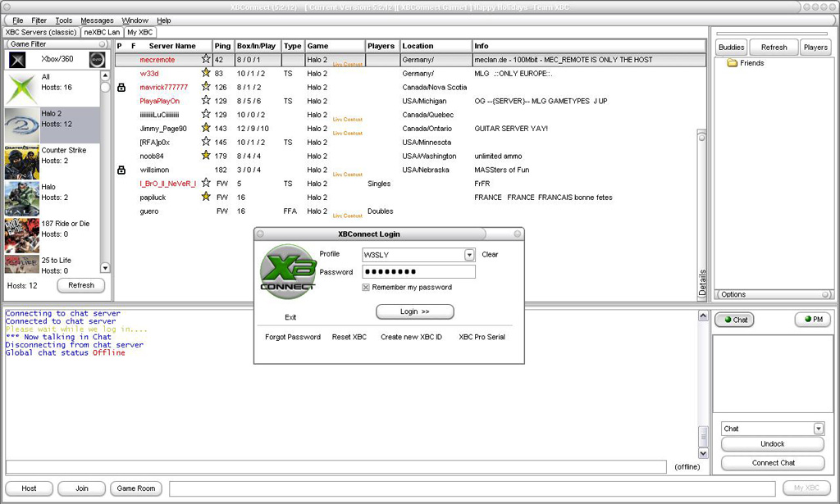Click Create new XBC ID link
Image resolution: width=840 pixels, height=504 pixels.
point(412,337)
